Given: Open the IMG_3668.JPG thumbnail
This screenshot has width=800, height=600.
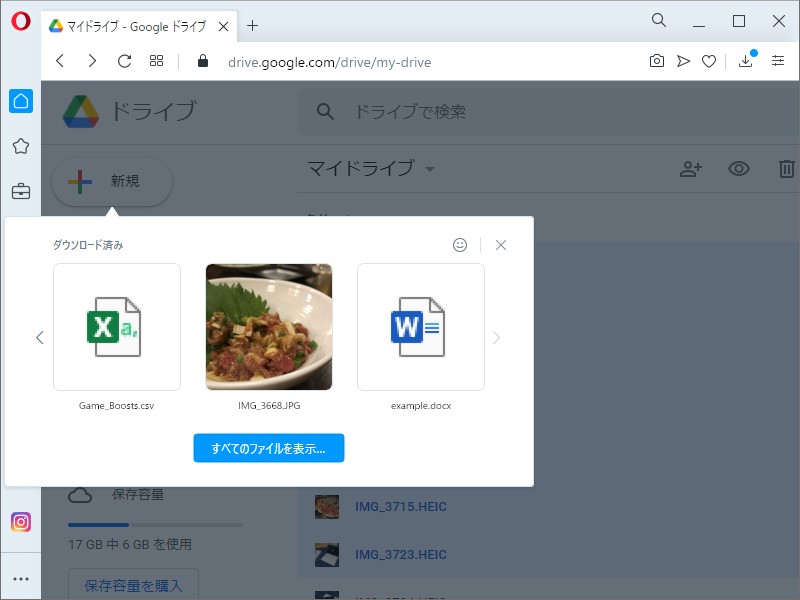Looking at the screenshot, I should 268,327.
